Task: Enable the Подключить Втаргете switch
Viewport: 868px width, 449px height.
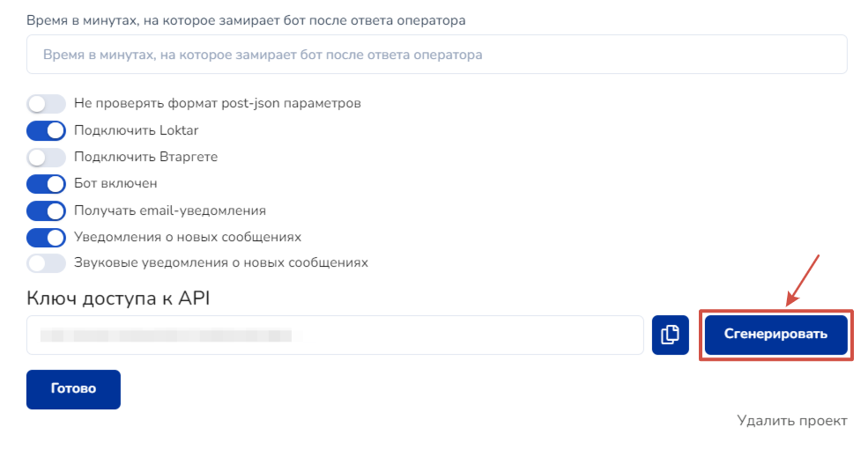Action: click(47, 158)
